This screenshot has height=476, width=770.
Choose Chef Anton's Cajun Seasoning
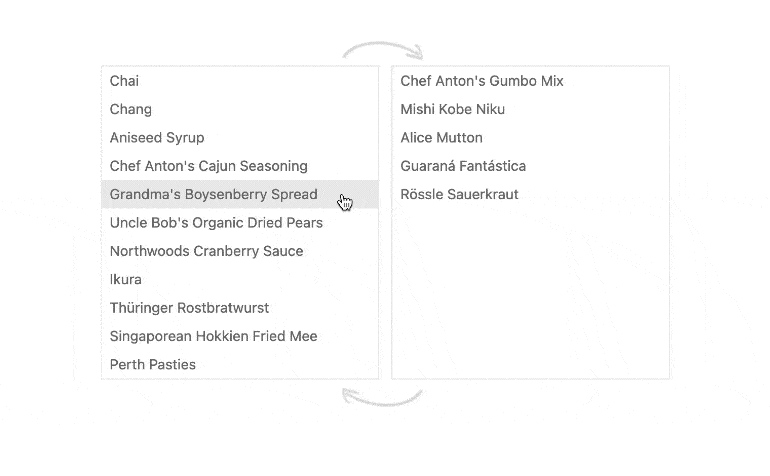(209, 166)
